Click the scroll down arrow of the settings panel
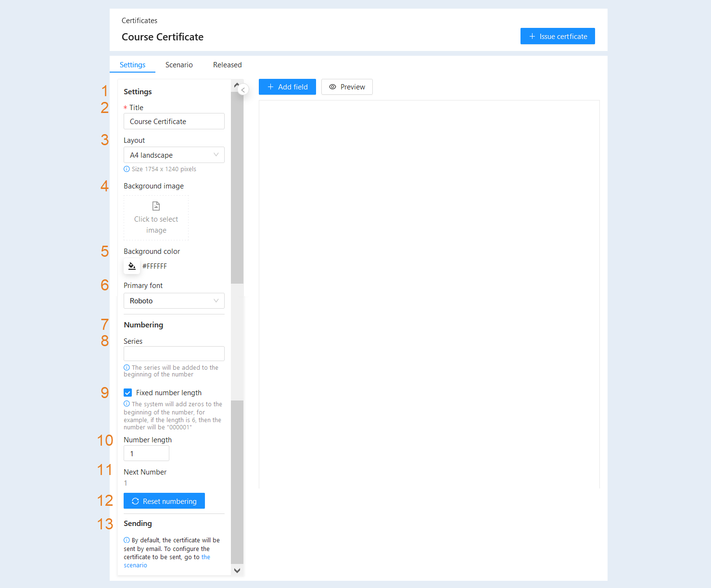711x588 pixels. [x=237, y=570]
